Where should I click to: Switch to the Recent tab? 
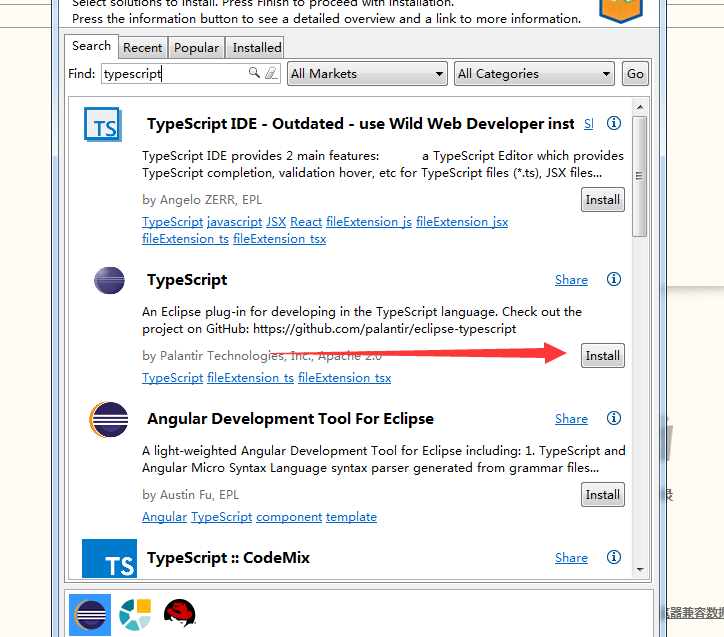(x=143, y=48)
